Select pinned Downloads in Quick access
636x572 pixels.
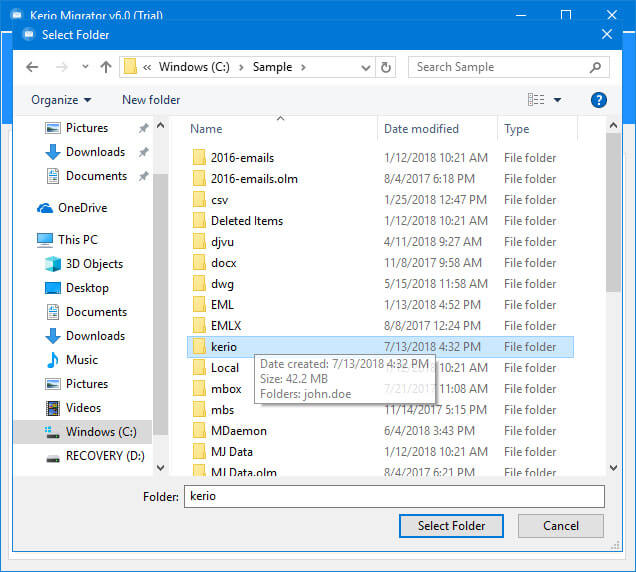(95, 152)
